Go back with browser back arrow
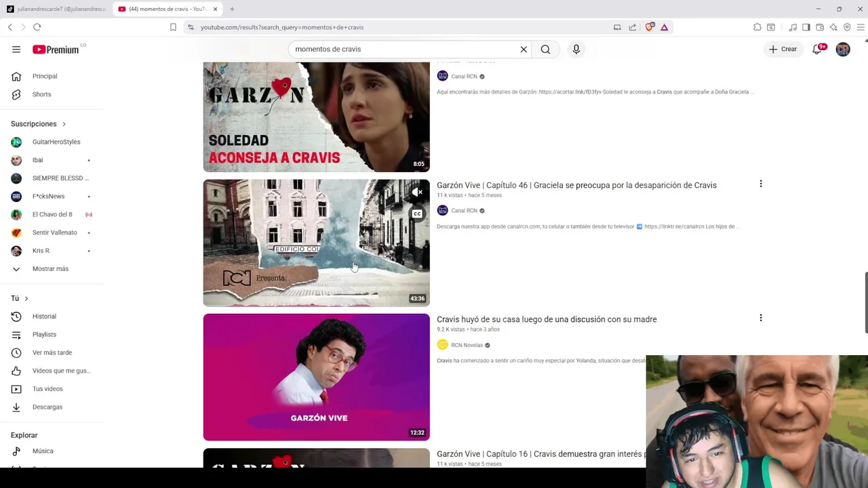 click(10, 27)
